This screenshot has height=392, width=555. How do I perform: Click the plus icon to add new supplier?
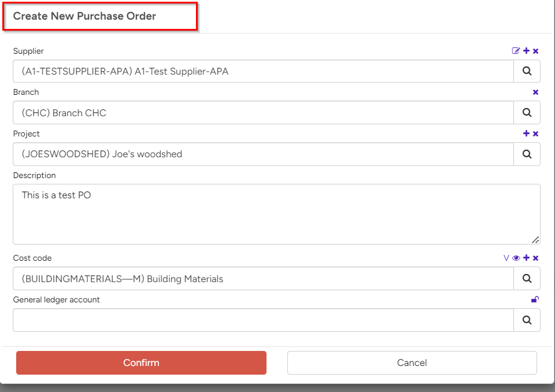pyautogui.click(x=526, y=50)
